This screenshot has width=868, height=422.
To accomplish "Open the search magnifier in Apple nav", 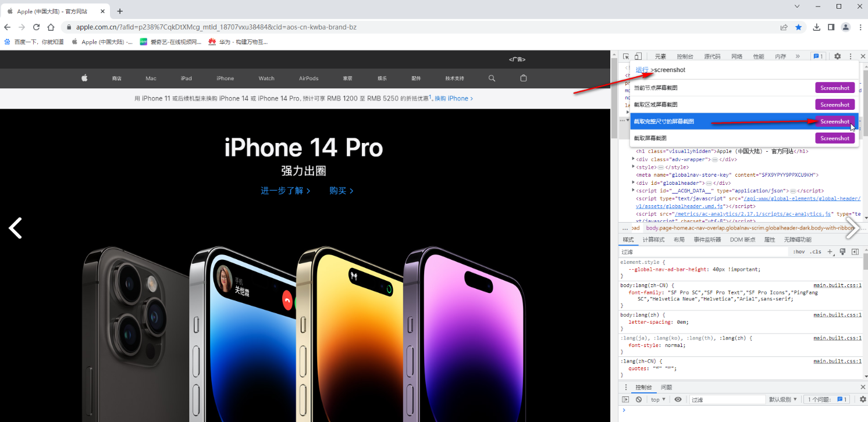I will [492, 78].
